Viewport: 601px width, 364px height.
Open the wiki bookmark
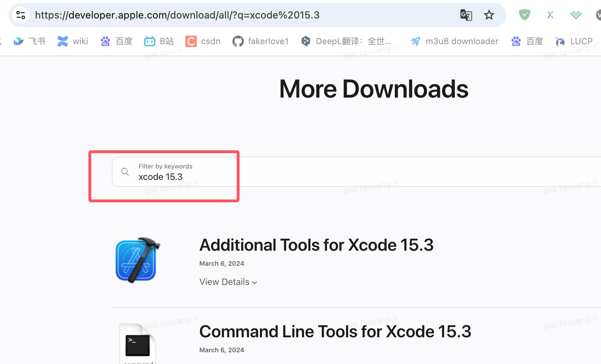pyautogui.click(x=72, y=41)
